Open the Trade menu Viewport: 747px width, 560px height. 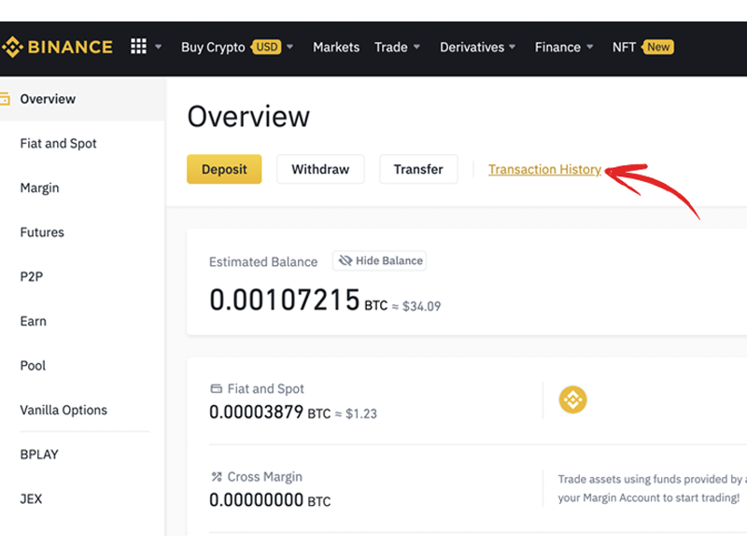click(390, 48)
